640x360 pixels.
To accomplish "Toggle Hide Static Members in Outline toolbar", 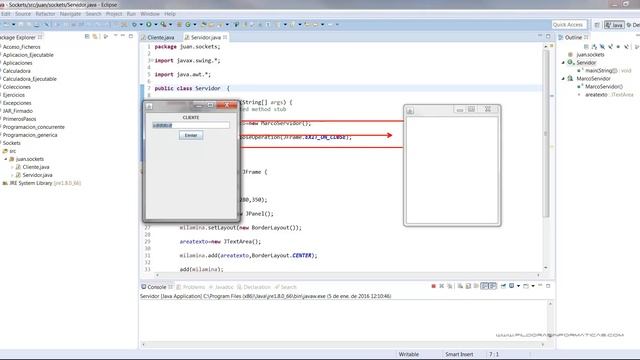I will click(611, 47).
